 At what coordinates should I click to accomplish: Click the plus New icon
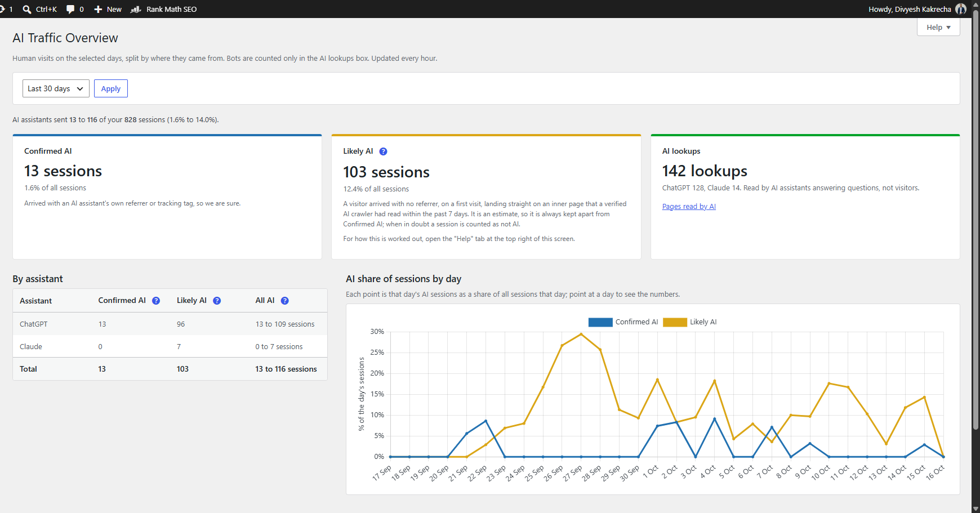tap(98, 9)
